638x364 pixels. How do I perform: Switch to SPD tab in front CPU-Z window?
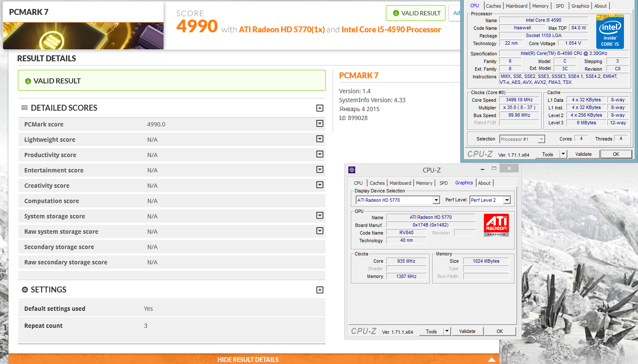point(444,183)
